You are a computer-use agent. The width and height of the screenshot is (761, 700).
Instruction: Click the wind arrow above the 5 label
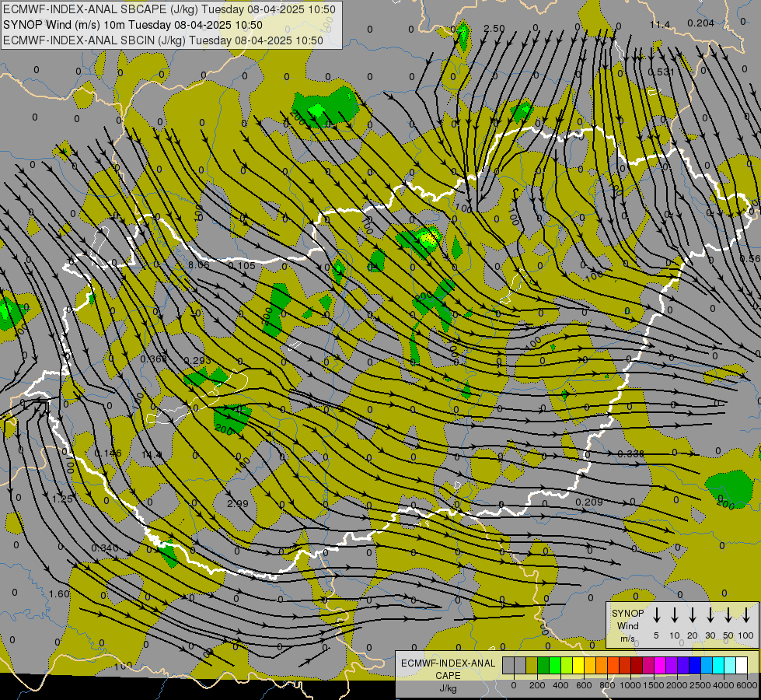point(656,615)
